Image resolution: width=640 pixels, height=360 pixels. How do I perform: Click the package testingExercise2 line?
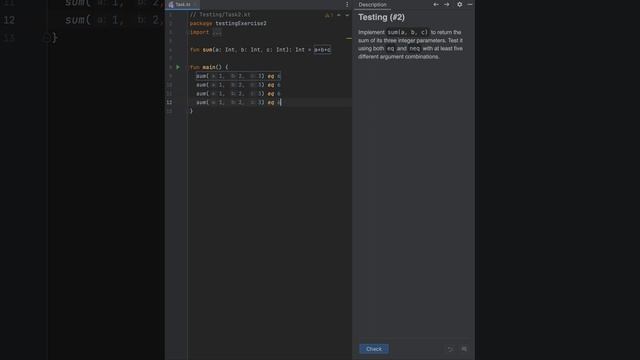[x=228, y=24]
